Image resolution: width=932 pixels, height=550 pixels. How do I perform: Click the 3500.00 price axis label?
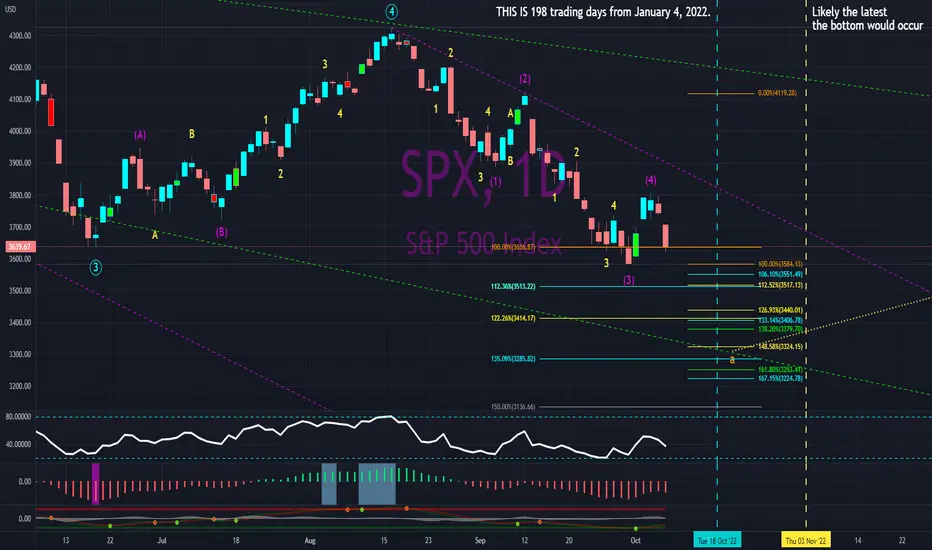pyautogui.click(x=20, y=291)
